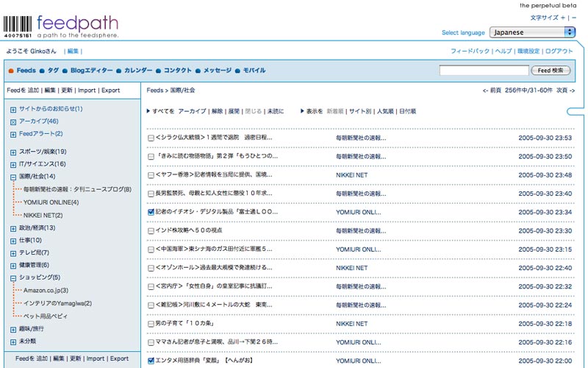Uncheck the エンタメ用語辞典 article checkbox
588x368 pixels.
pyautogui.click(x=151, y=361)
